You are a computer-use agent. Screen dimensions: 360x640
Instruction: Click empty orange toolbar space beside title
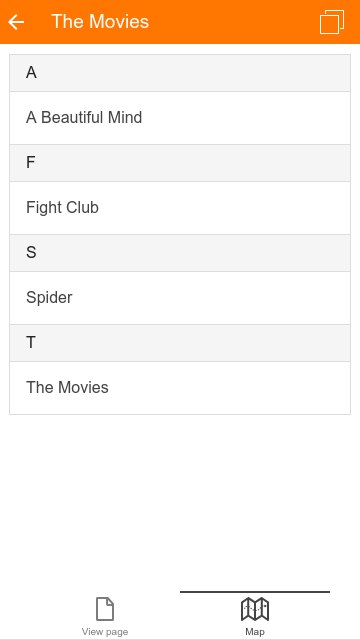tap(233, 22)
